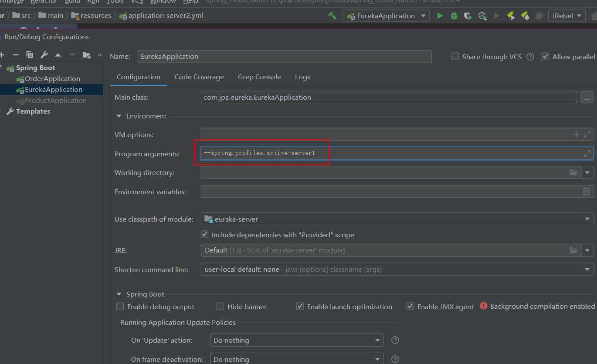This screenshot has width=597, height=364.
Task: Show more toolbar actions chevron icon
Action: click(100, 55)
